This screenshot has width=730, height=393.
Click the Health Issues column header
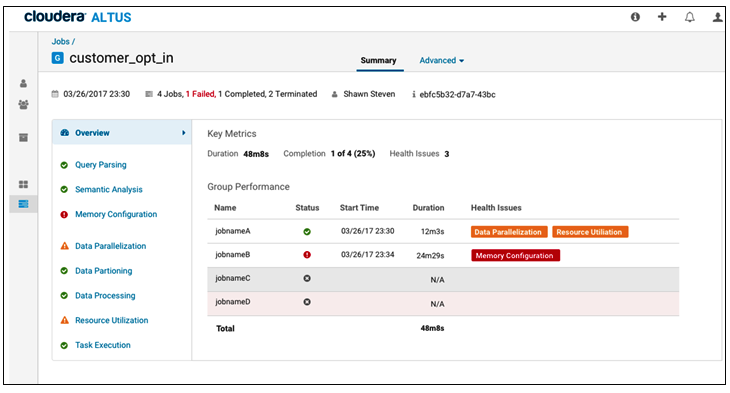496,208
